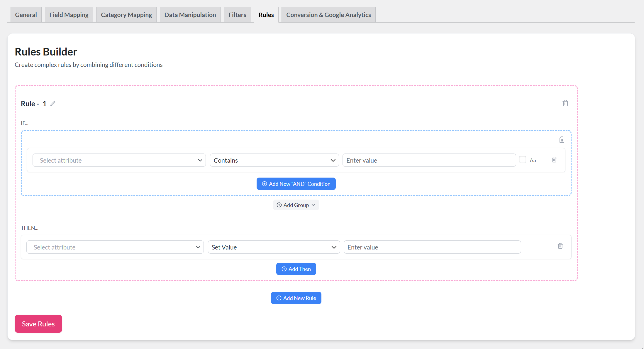Image resolution: width=644 pixels, height=349 pixels.
Task: Remove the THEN action row via trash icon
Action: coord(560,246)
